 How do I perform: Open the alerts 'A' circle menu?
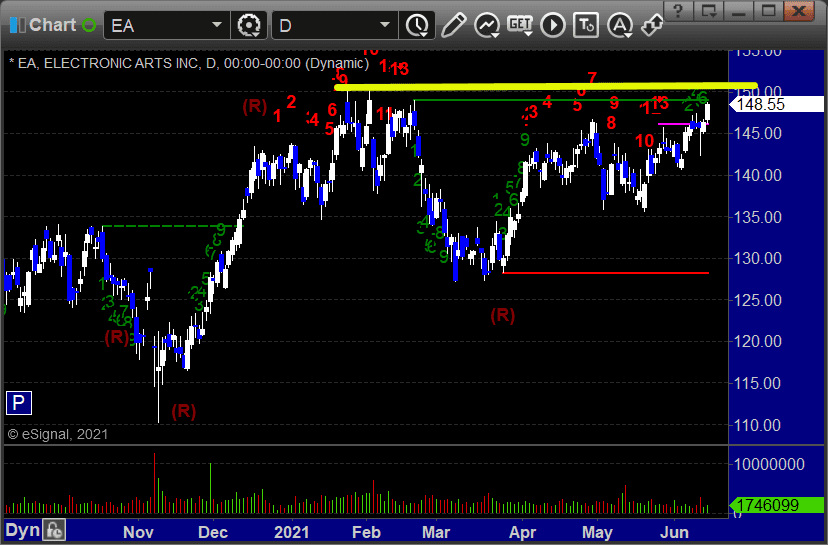(x=620, y=25)
